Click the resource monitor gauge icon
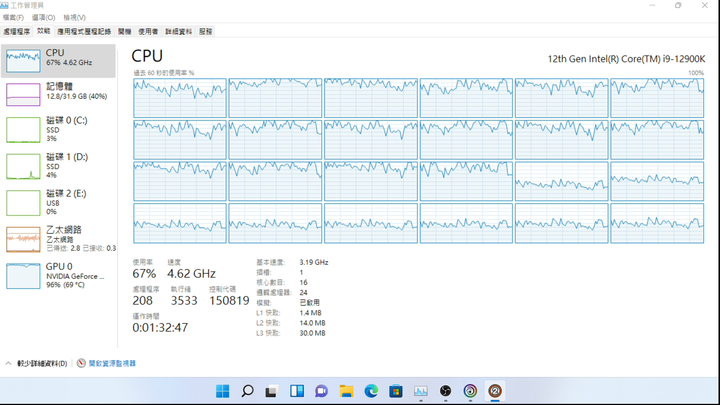Image resolution: width=720 pixels, height=405 pixels. (81, 363)
